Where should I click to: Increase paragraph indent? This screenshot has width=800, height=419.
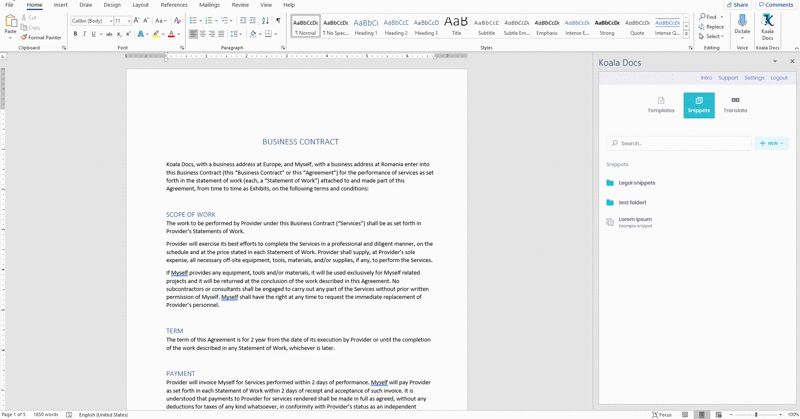253,21
